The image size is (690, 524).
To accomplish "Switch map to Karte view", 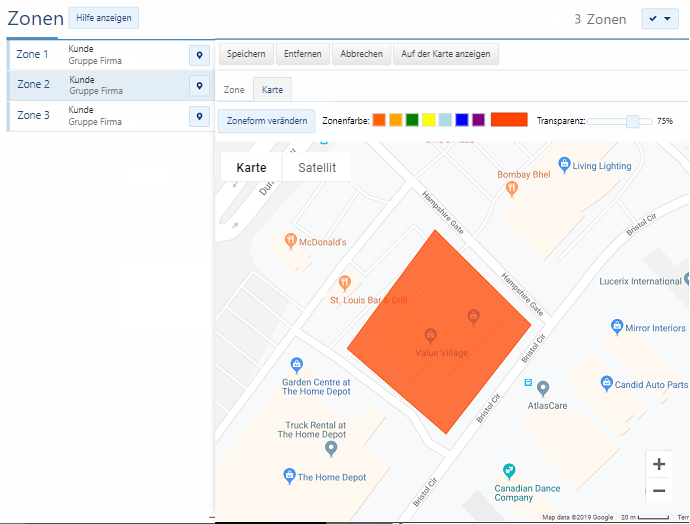I will pyautogui.click(x=251, y=168).
